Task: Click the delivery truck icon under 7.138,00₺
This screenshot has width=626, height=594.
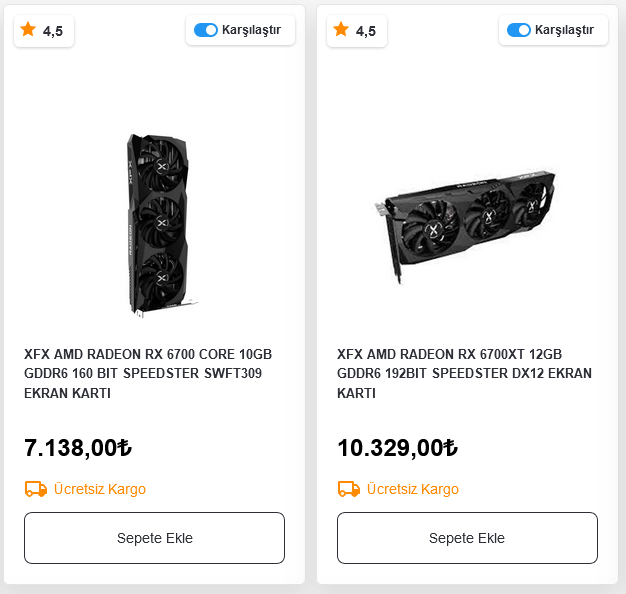Action: click(x=36, y=489)
